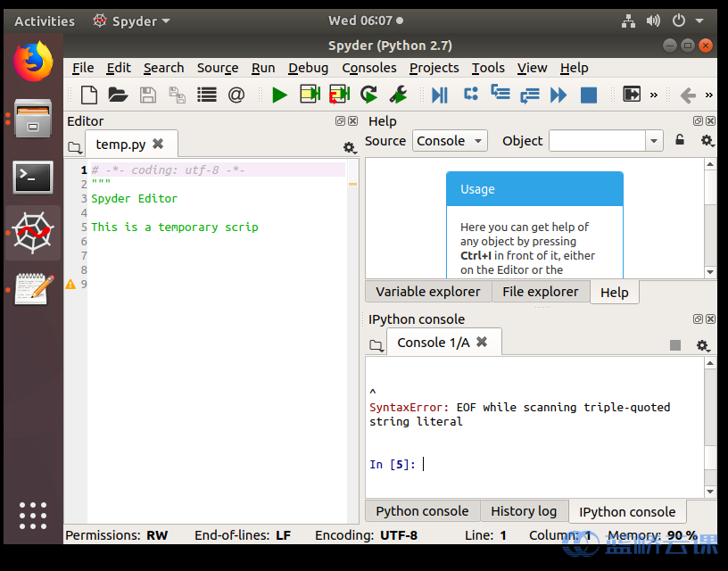The width and height of the screenshot is (728, 571).
Task: Step return debug icon
Action: (530, 95)
